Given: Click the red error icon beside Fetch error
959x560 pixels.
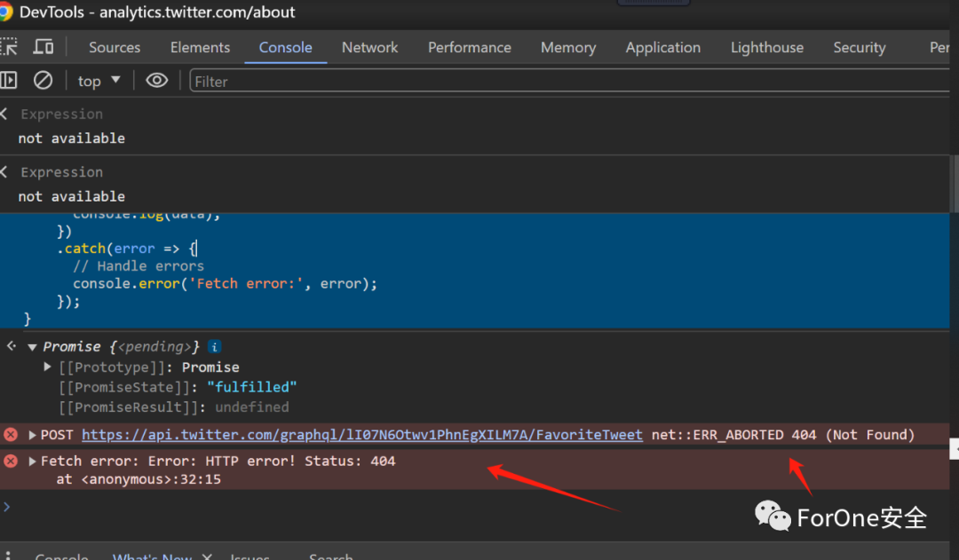Looking at the screenshot, I should pyautogui.click(x=11, y=461).
